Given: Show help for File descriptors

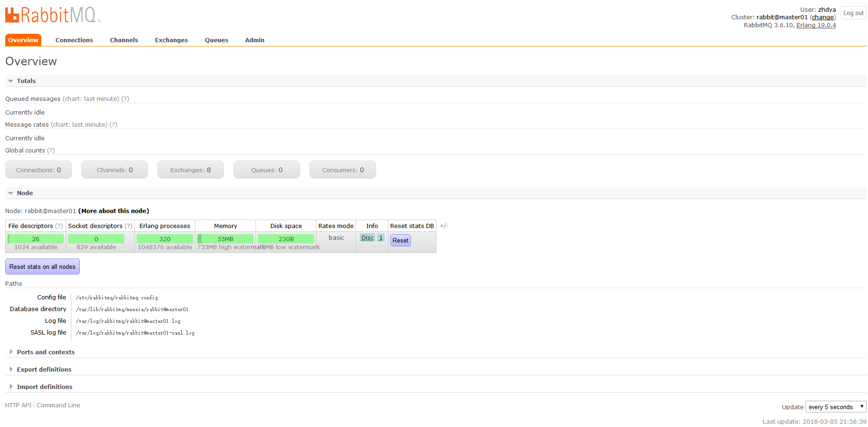Looking at the screenshot, I should [x=59, y=226].
